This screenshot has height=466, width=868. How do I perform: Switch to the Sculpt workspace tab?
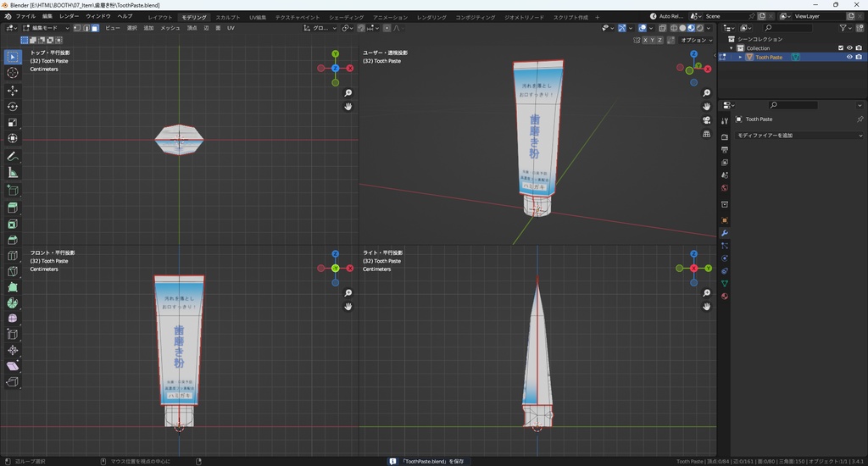coord(227,17)
